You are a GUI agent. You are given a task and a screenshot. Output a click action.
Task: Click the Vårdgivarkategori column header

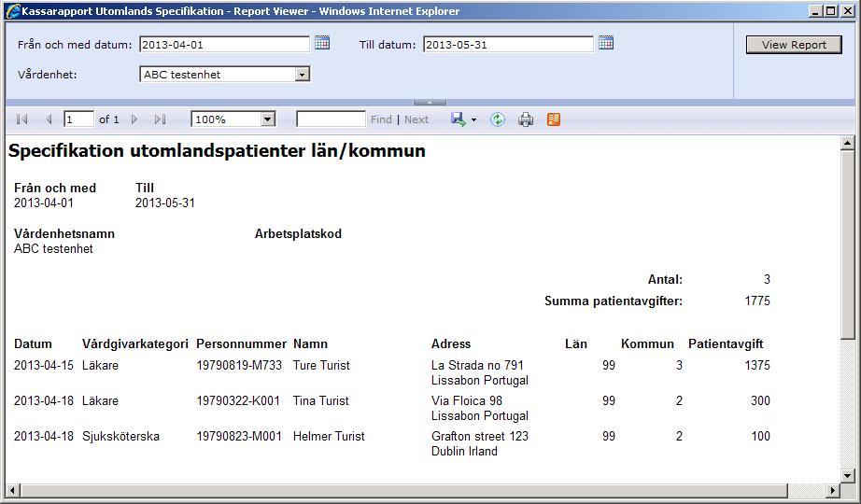(135, 343)
